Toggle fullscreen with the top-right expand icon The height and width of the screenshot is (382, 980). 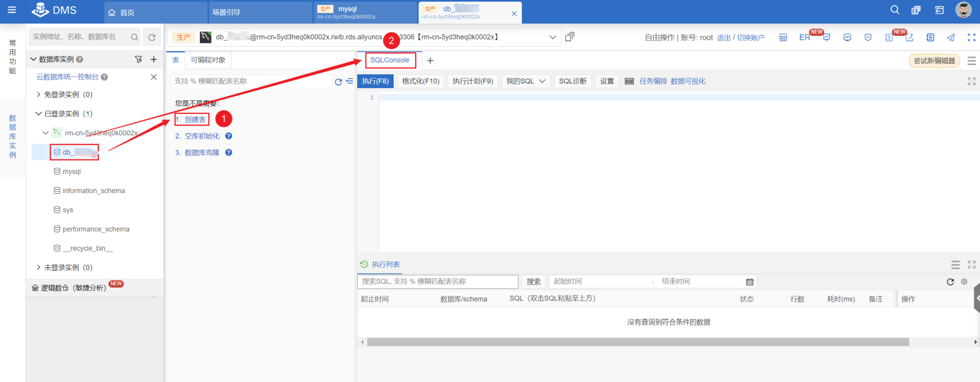tap(971, 37)
